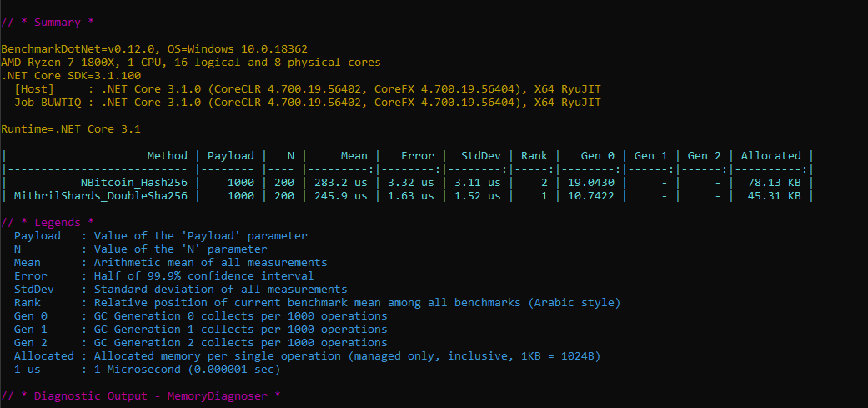This screenshot has width=868, height=408.
Task: Click the table 'StdDev' column header
Action: coord(480,155)
